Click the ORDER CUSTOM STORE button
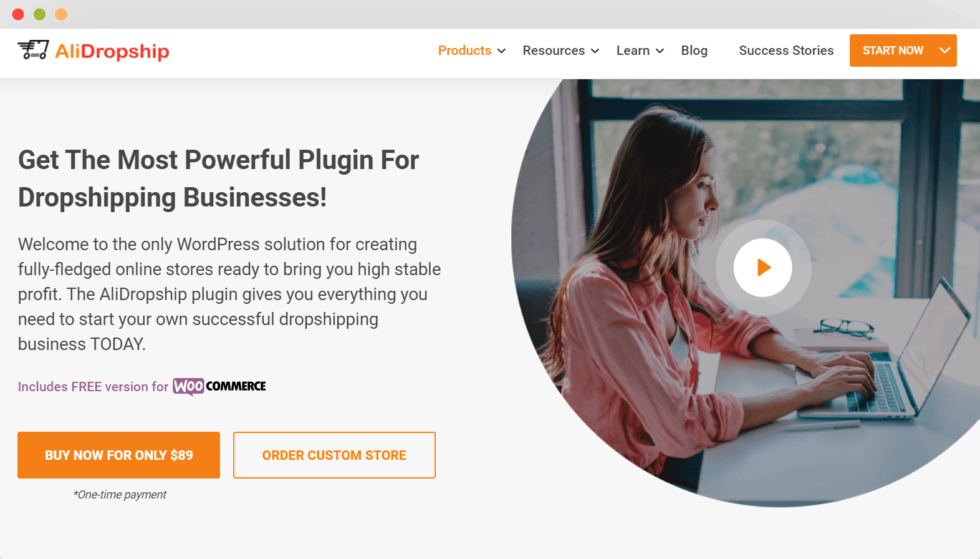 point(334,455)
